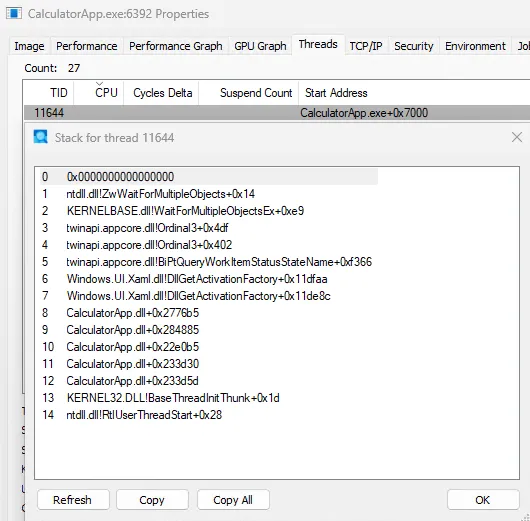
Task: Sort by Start Address column header
Action: point(414,93)
